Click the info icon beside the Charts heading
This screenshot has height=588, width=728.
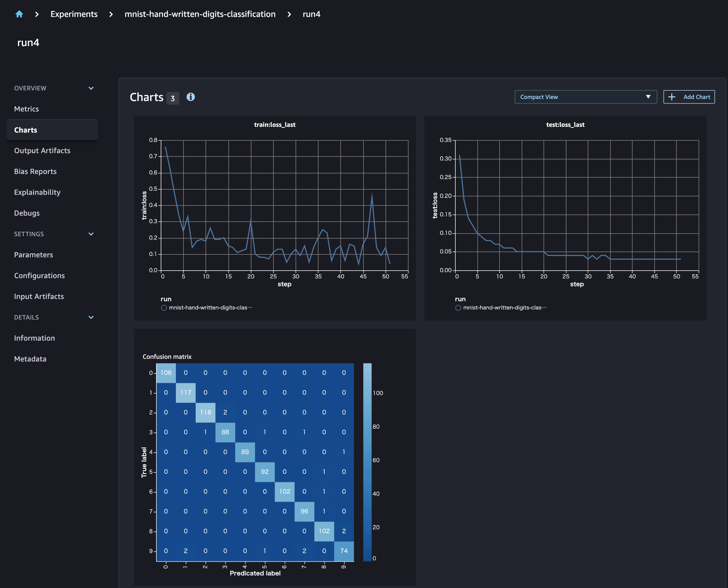[190, 97]
